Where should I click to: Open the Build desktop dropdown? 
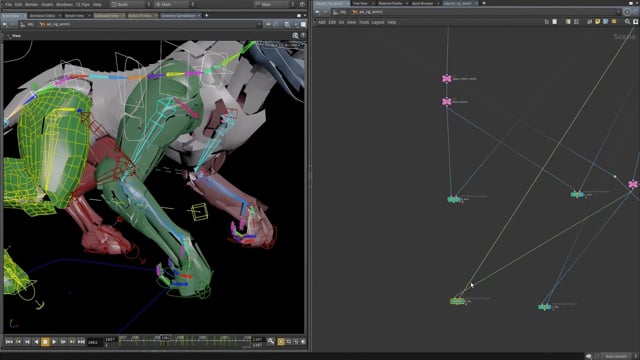click(x=129, y=4)
